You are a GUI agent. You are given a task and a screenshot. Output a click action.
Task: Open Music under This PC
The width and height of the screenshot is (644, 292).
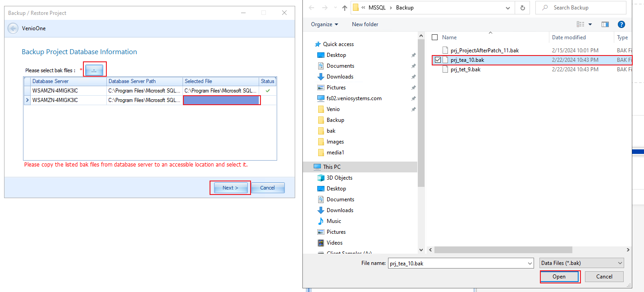click(x=334, y=221)
